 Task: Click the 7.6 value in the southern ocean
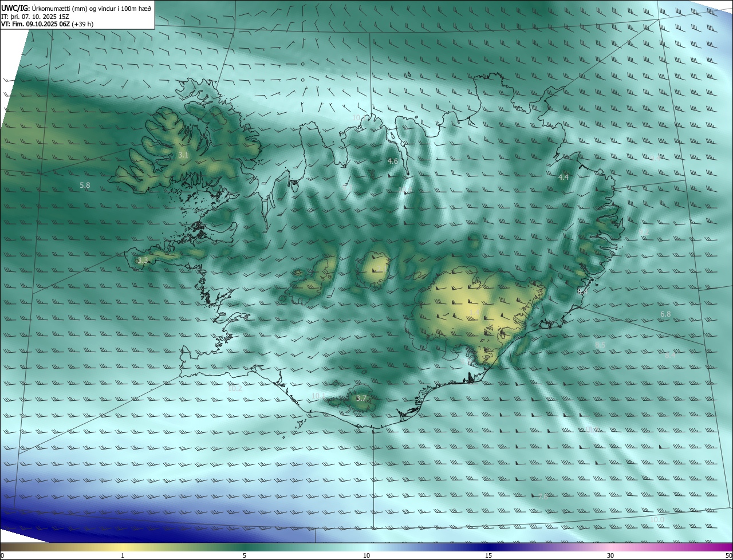click(x=543, y=497)
